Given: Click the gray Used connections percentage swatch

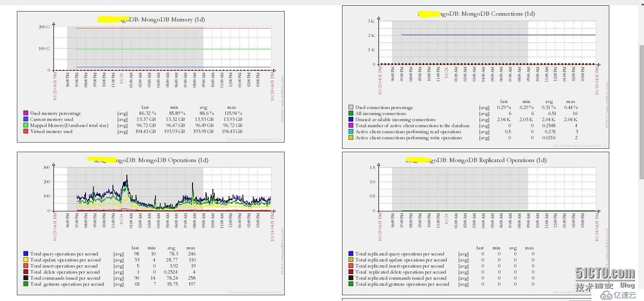Looking at the screenshot, I should (x=351, y=107).
